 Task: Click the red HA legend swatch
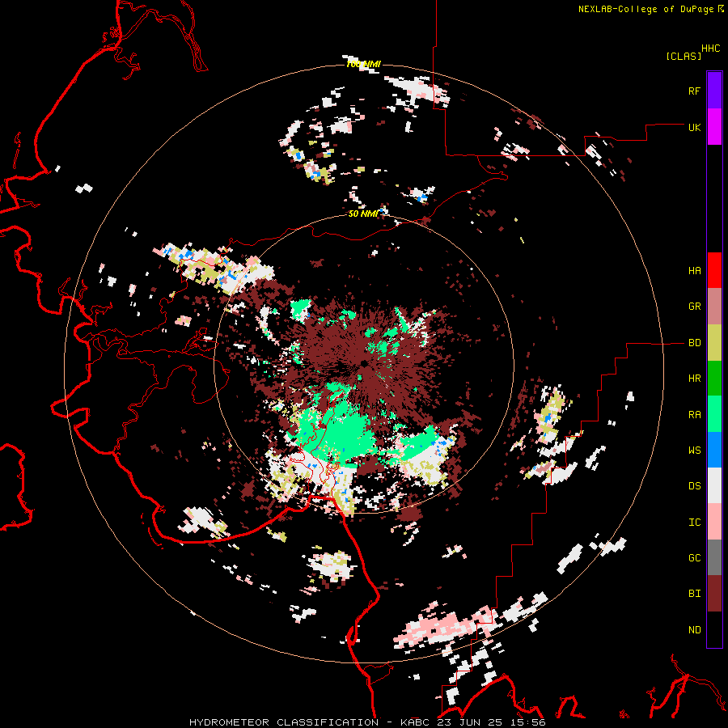[x=714, y=270]
